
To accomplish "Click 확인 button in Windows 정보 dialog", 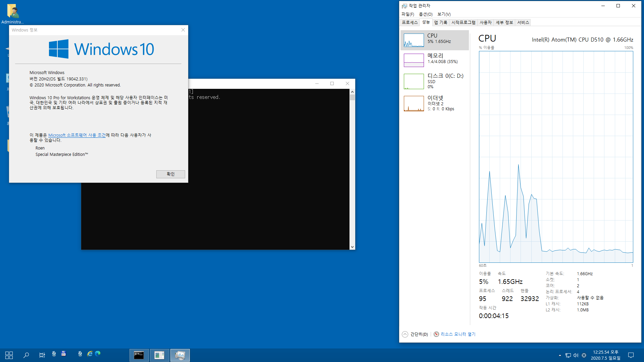I will pos(170,174).
